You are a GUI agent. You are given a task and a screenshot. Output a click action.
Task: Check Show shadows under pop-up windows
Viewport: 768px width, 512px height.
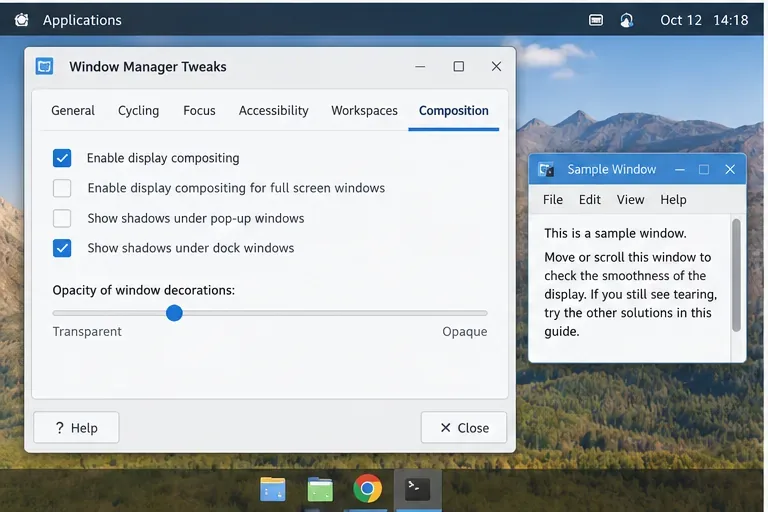(62, 219)
